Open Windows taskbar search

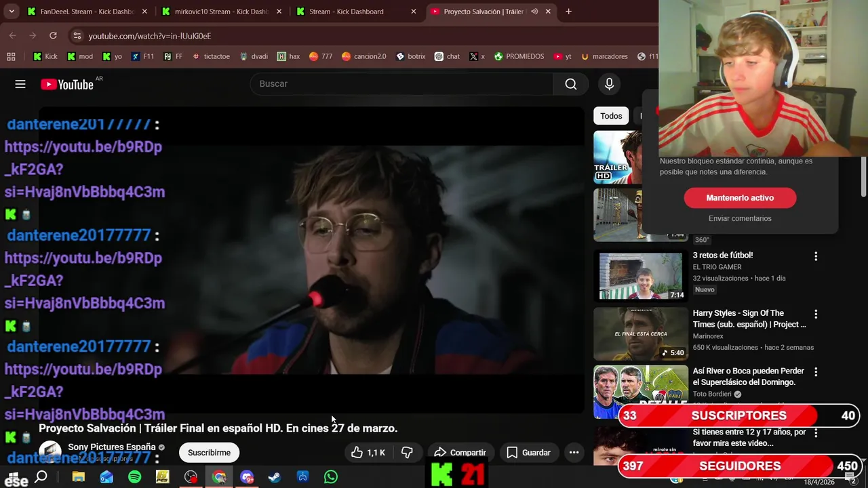[41, 477]
